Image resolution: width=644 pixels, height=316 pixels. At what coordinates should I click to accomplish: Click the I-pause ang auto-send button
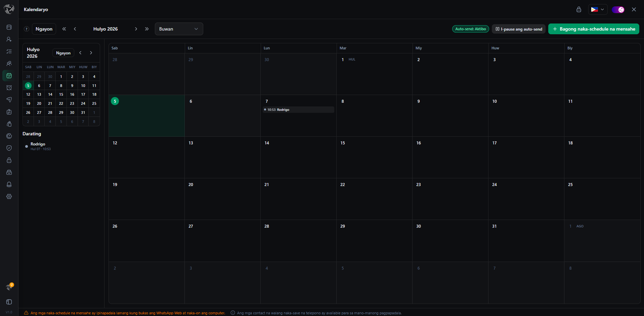[519, 29]
